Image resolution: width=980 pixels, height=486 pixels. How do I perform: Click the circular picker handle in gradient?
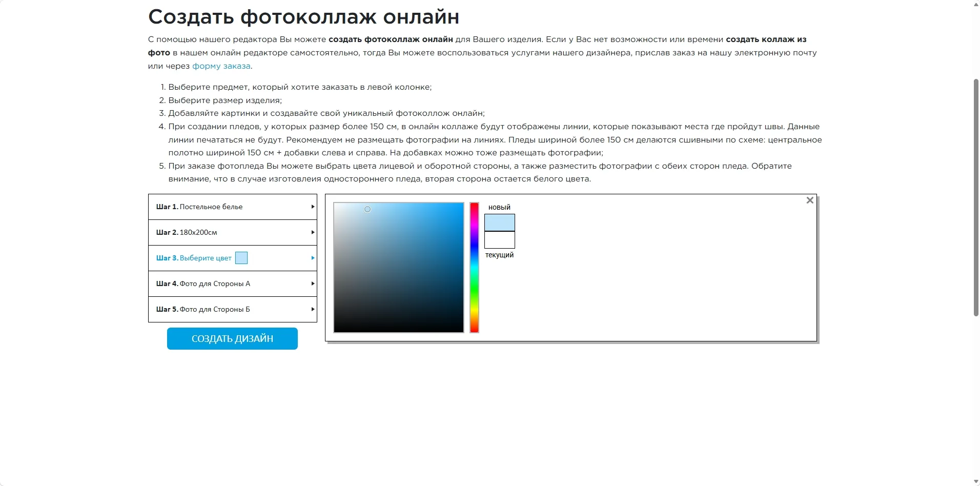367,209
